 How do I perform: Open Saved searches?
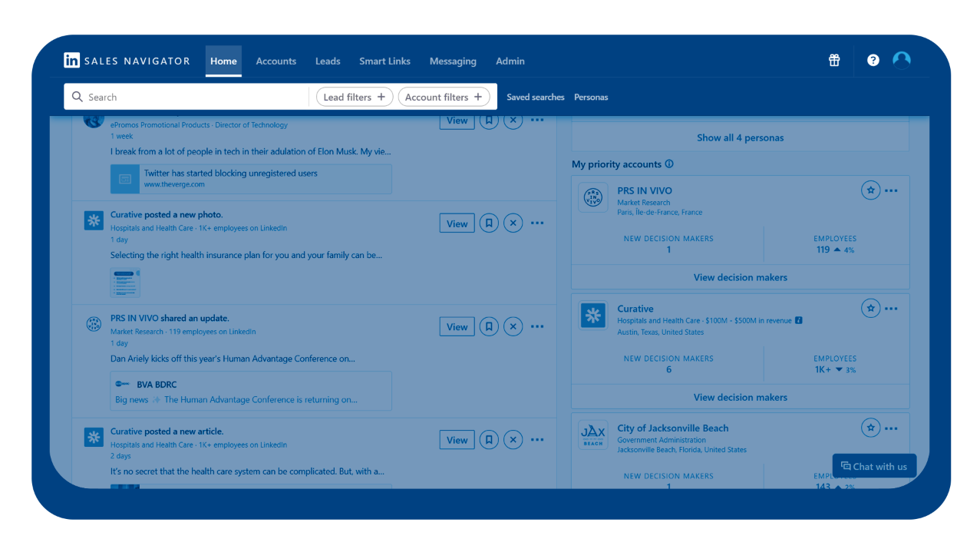(536, 98)
